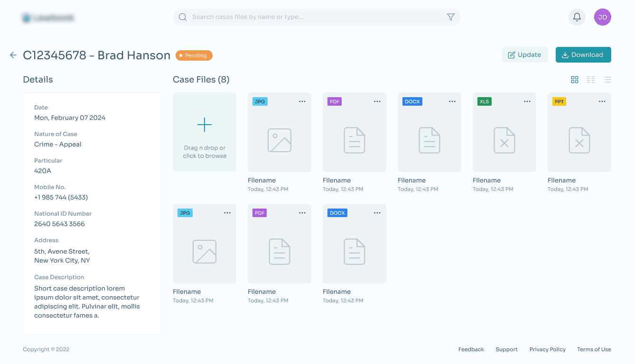Open the Privacy Policy link
Image resolution: width=634 pixels, height=364 pixels.
click(x=548, y=349)
